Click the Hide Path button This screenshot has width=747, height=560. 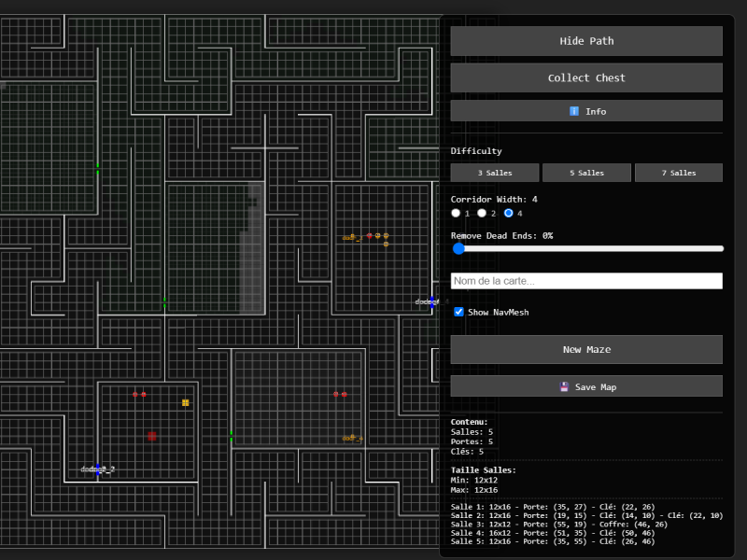[x=586, y=41]
